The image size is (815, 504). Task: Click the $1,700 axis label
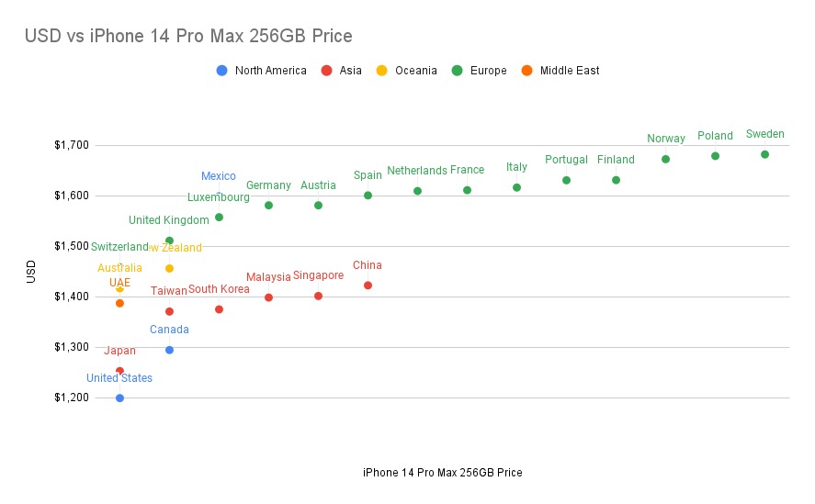pos(71,145)
